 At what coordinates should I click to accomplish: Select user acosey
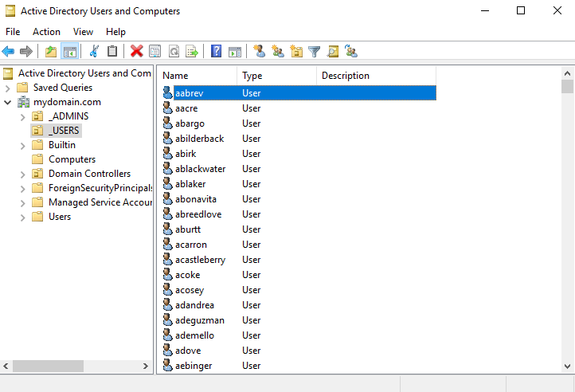coord(190,290)
